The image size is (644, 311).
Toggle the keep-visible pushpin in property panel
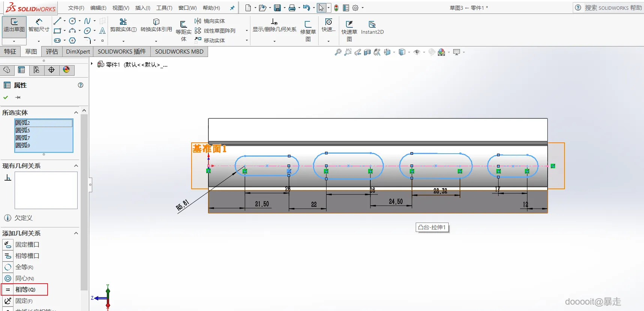(x=18, y=97)
